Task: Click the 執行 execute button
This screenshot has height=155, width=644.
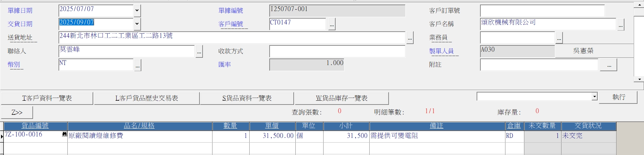Action: tap(619, 97)
